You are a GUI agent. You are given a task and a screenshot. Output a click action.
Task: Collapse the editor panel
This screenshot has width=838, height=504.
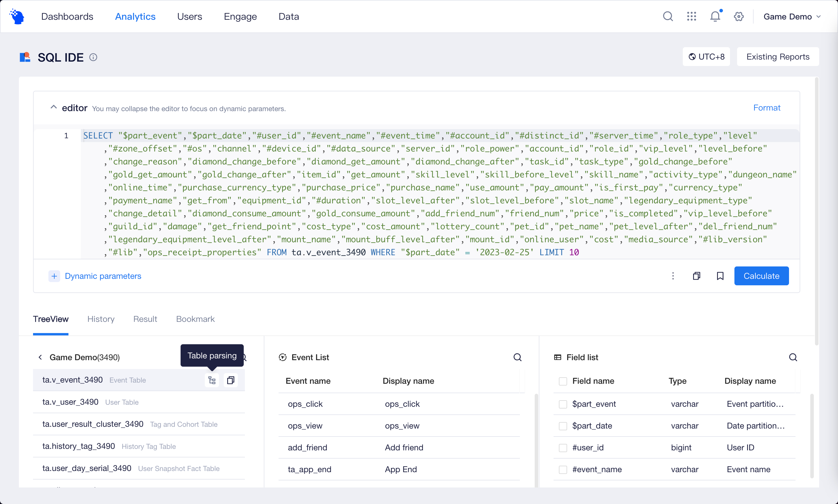point(53,107)
